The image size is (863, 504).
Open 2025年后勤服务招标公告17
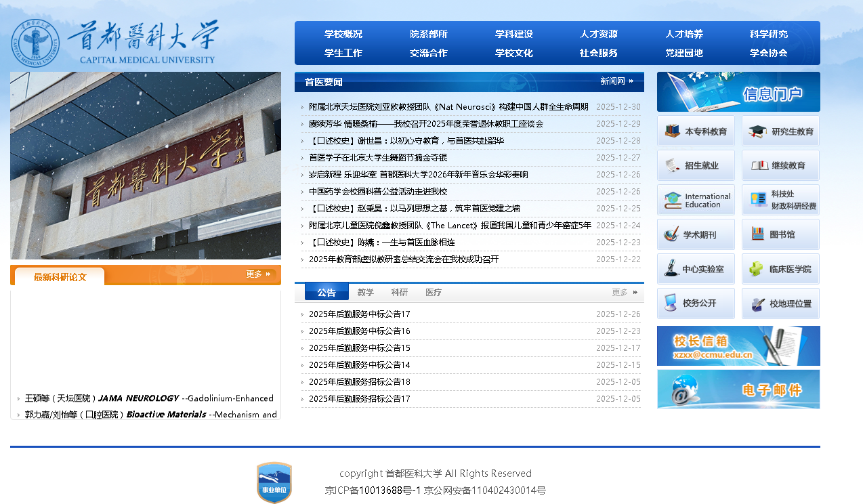360,399
